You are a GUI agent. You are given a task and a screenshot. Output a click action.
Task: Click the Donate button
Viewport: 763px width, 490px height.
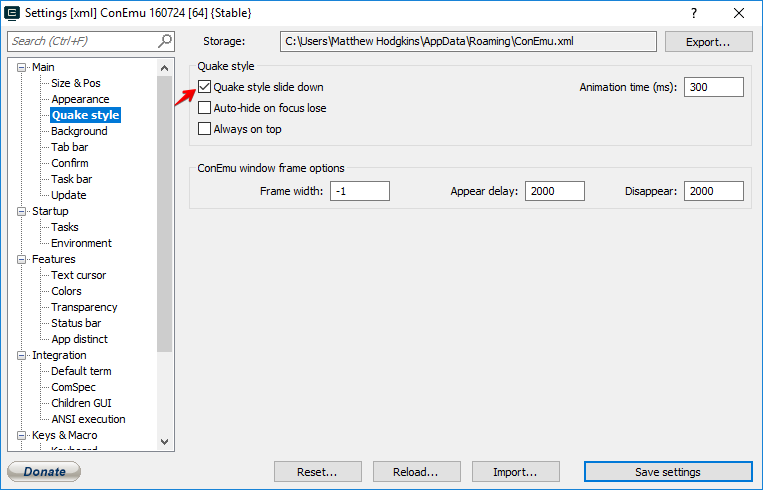(x=44, y=472)
